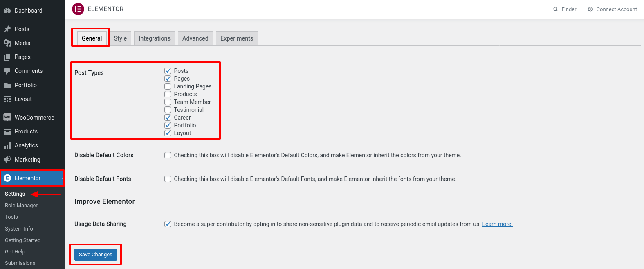Screen dimensions: 644x269
Task: Open the Experiments tab
Action: [237, 38]
